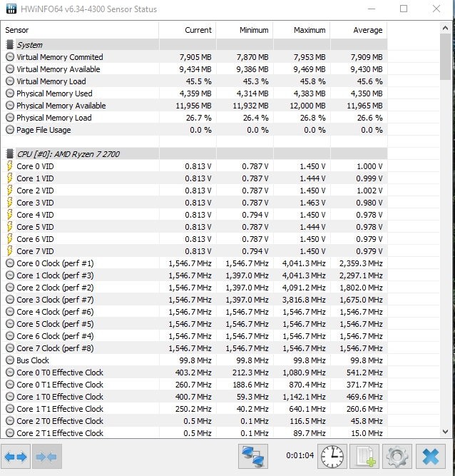Click the 0:01:04 elapsed time display
455x476 pixels.
point(300,455)
